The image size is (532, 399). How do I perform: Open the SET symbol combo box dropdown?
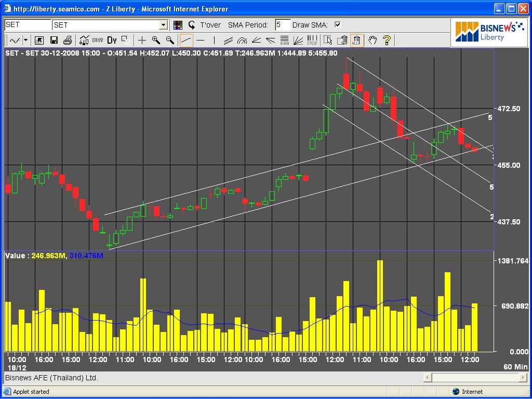click(x=164, y=25)
